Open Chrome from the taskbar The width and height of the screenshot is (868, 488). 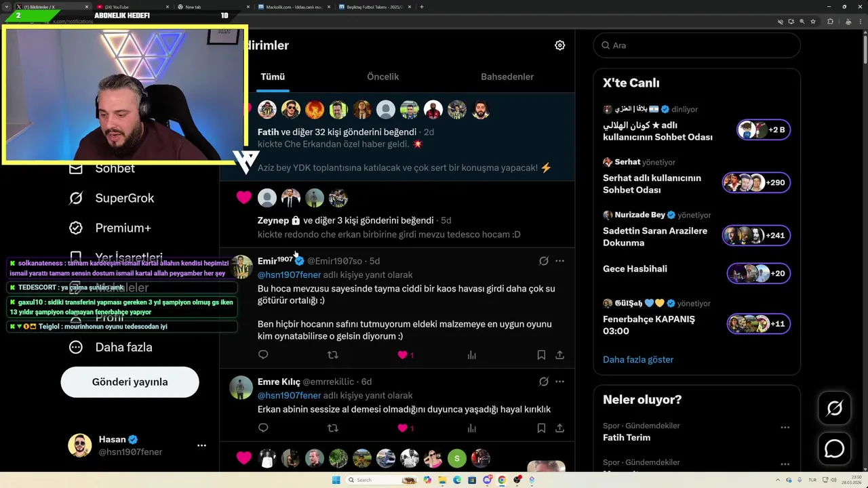click(x=501, y=480)
